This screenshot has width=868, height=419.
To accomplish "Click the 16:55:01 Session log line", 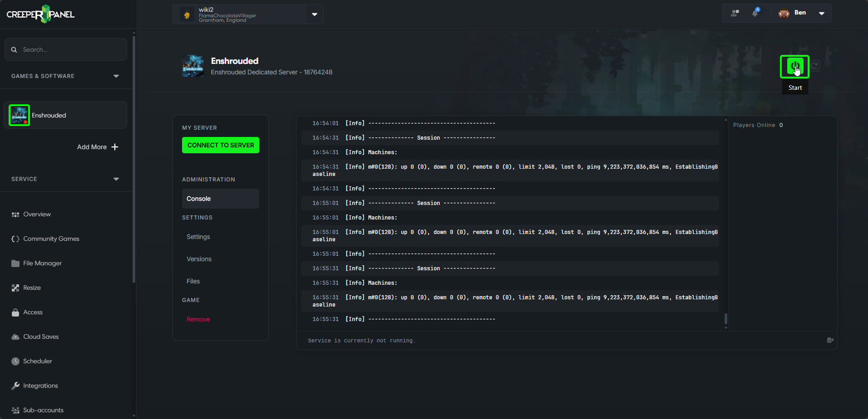I will click(510, 203).
